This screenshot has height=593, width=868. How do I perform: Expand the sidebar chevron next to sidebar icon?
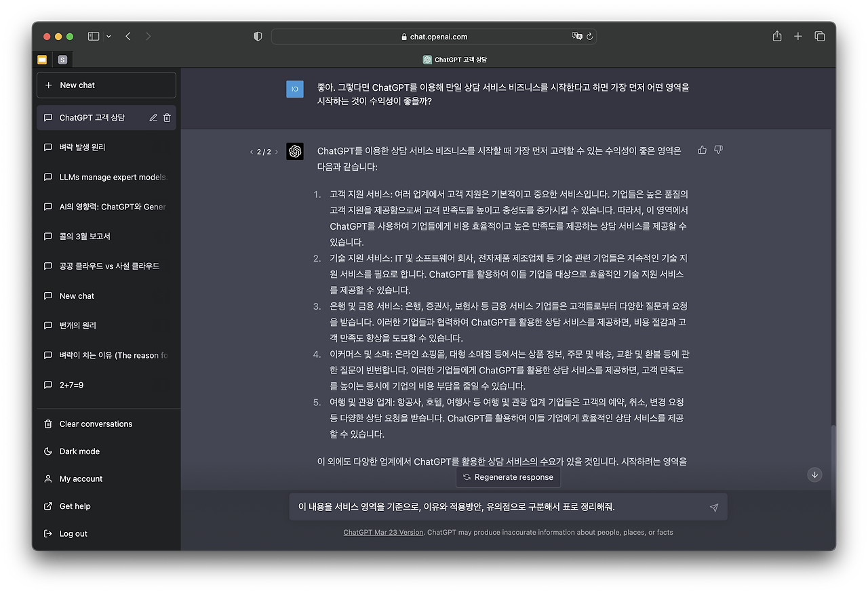pos(107,36)
